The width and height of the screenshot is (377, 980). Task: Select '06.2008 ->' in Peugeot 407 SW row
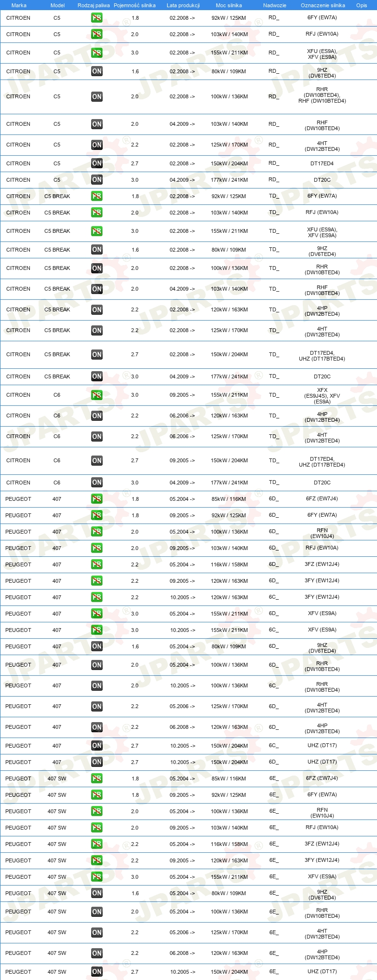182,953
